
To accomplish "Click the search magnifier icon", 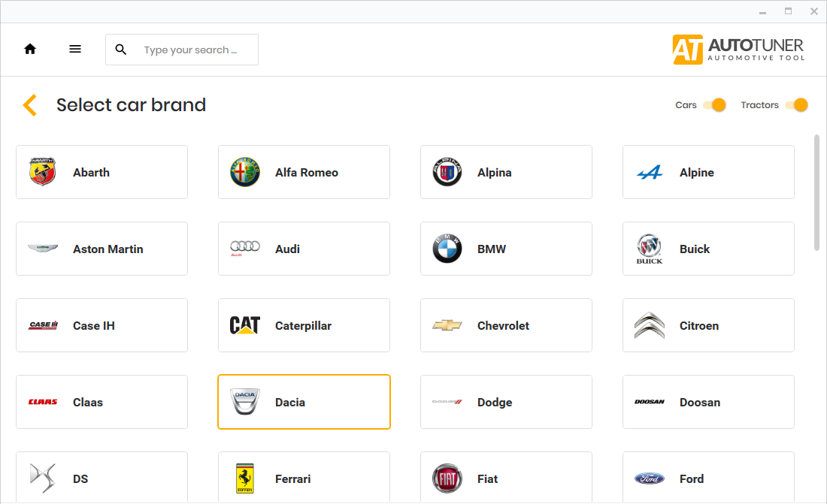I will [x=121, y=50].
